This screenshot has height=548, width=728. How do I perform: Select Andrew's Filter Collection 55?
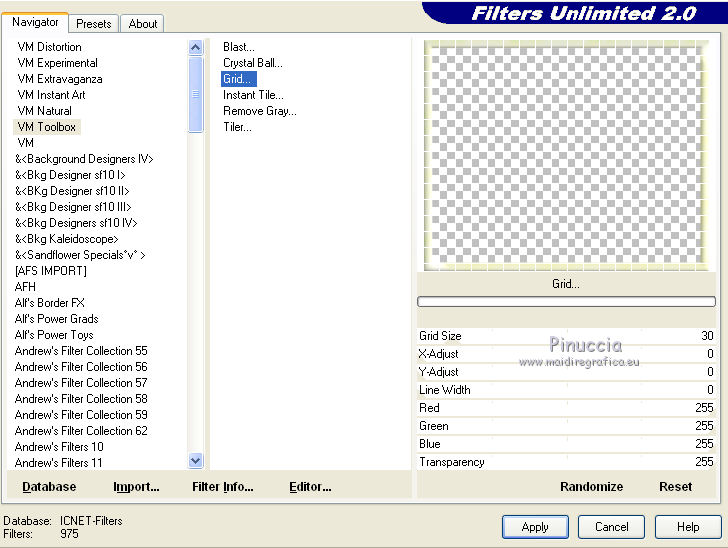pyautogui.click(x=81, y=351)
